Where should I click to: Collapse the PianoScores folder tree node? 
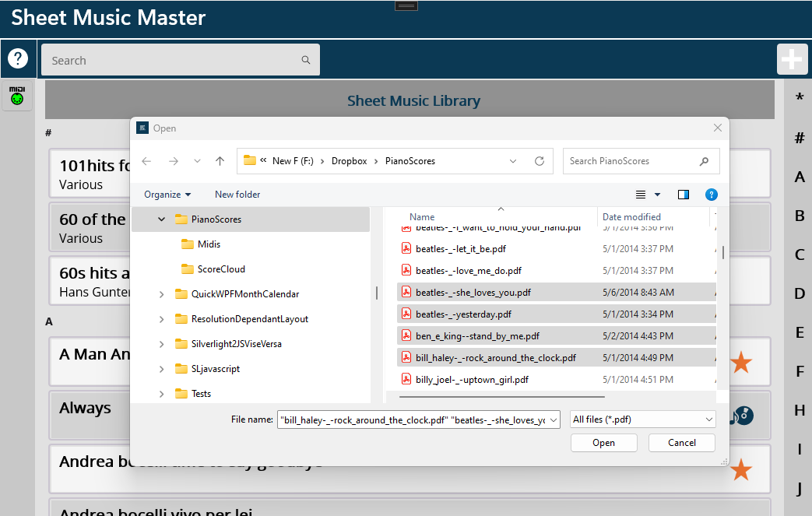point(161,219)
